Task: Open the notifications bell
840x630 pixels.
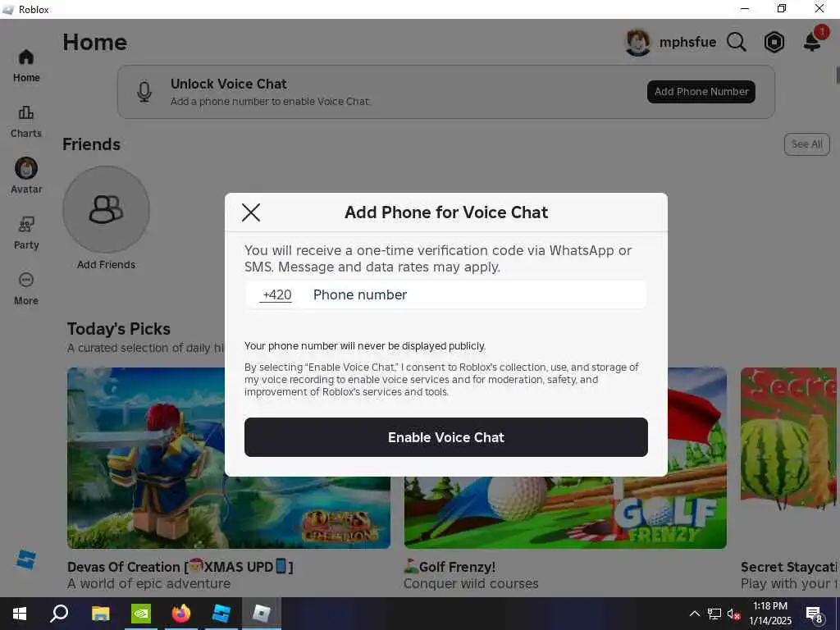Action: [x=813, y=41]
